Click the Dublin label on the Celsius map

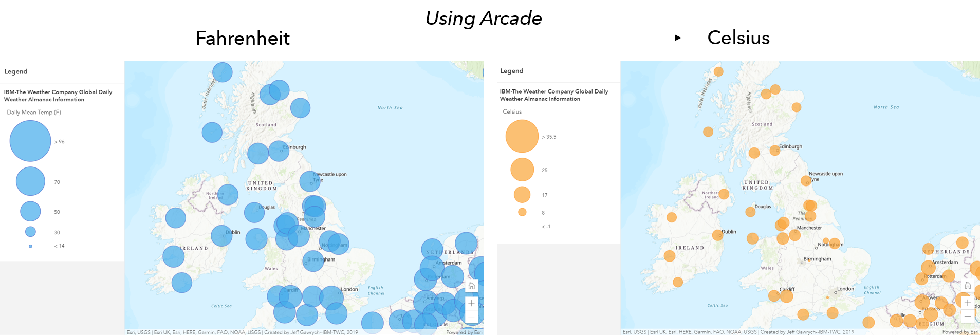[729, 232]
